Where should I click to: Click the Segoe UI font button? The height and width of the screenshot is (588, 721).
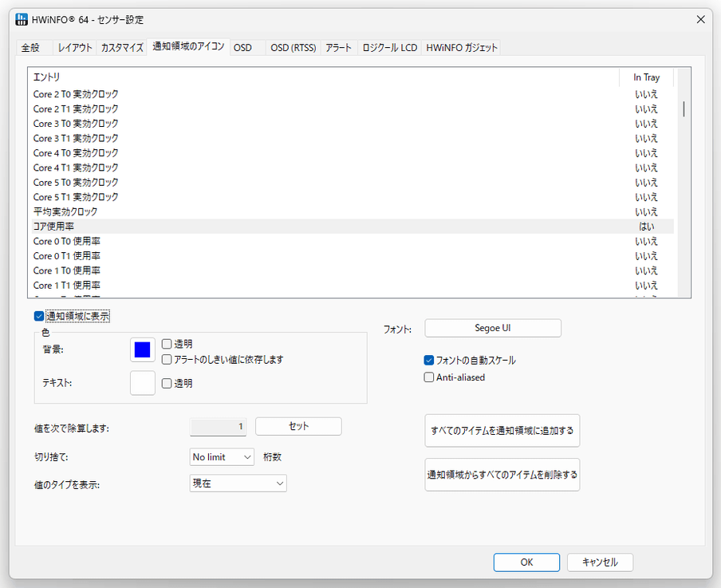pos(492,328)
